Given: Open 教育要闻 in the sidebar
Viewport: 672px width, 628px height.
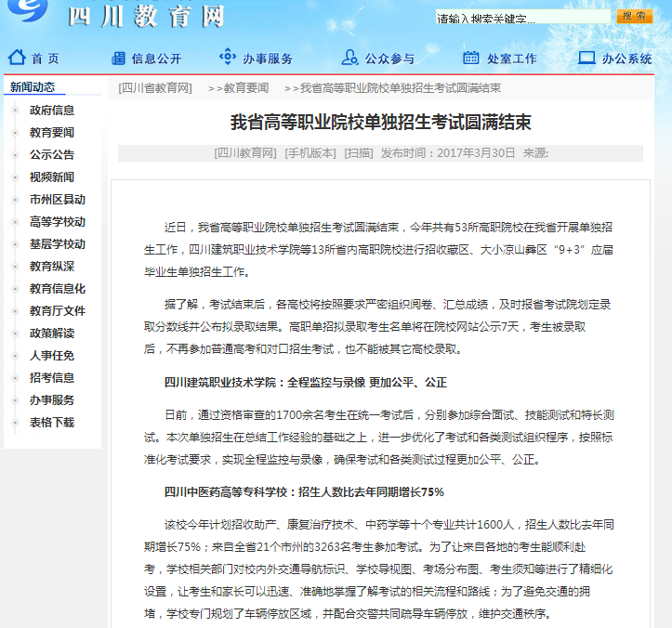Looking at the screenshot, I should (x=51, y=133).
